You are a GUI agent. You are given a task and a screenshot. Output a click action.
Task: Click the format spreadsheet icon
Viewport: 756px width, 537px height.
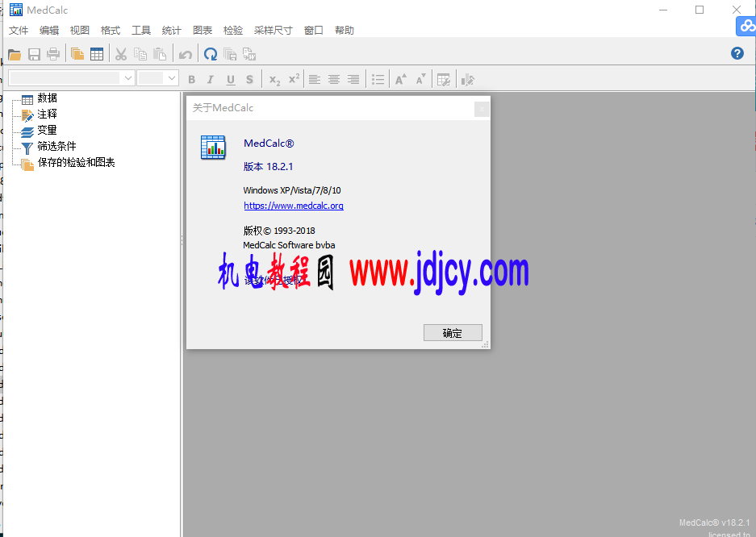click(444, 80)
